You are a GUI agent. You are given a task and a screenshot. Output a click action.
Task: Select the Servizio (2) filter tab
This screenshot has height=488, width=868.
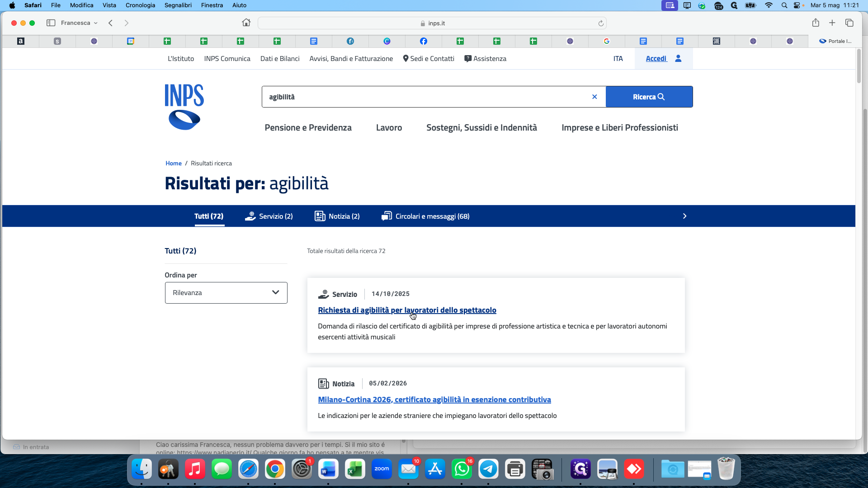(269, 216)
